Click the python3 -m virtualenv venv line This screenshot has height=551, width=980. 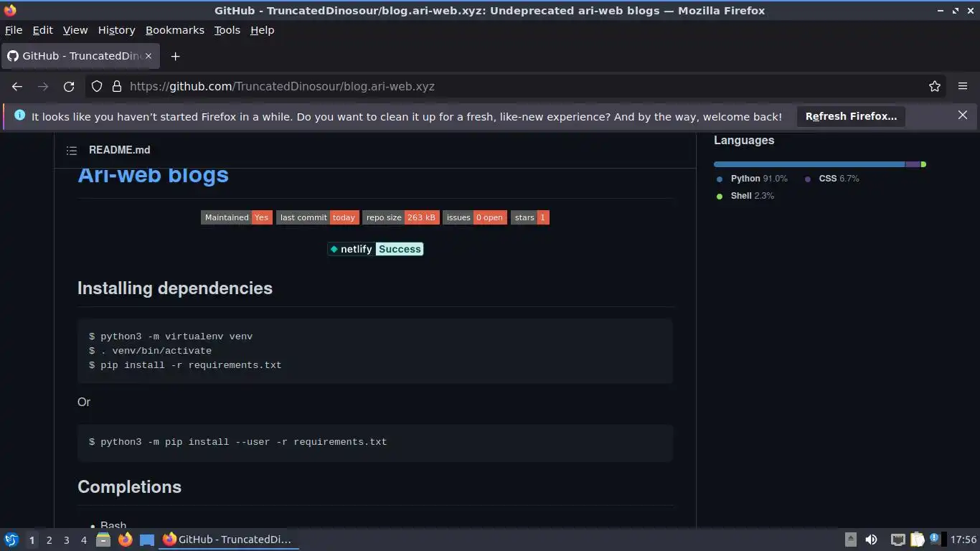(x=171, y=336)
